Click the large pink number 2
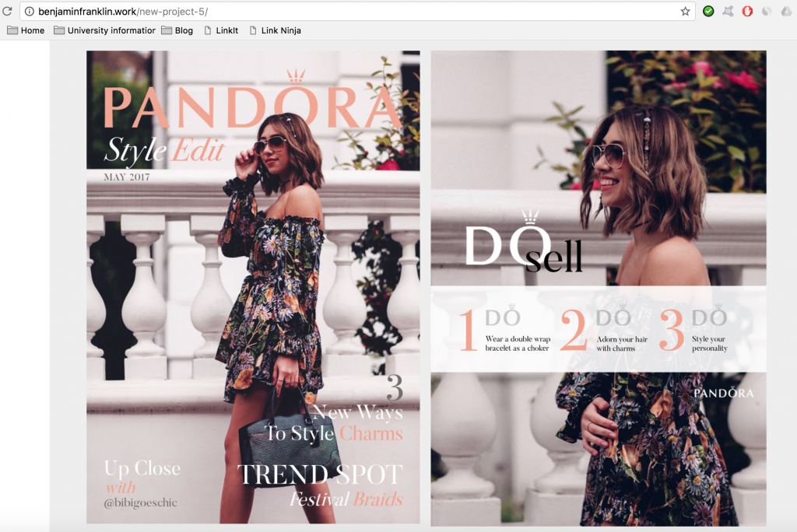Screen dimensions: 797x532 pyautogui.click(x=574, y=331)
